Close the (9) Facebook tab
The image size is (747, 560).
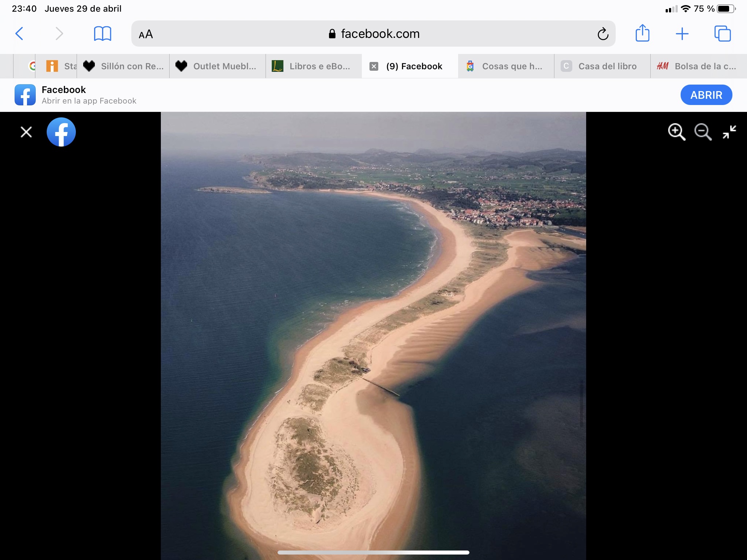[374, 66]
